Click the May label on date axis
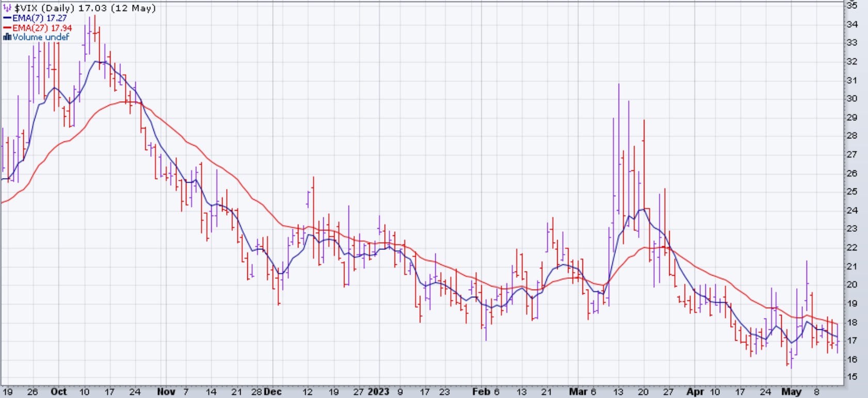The image size is (868, 398). coord(791,392)
